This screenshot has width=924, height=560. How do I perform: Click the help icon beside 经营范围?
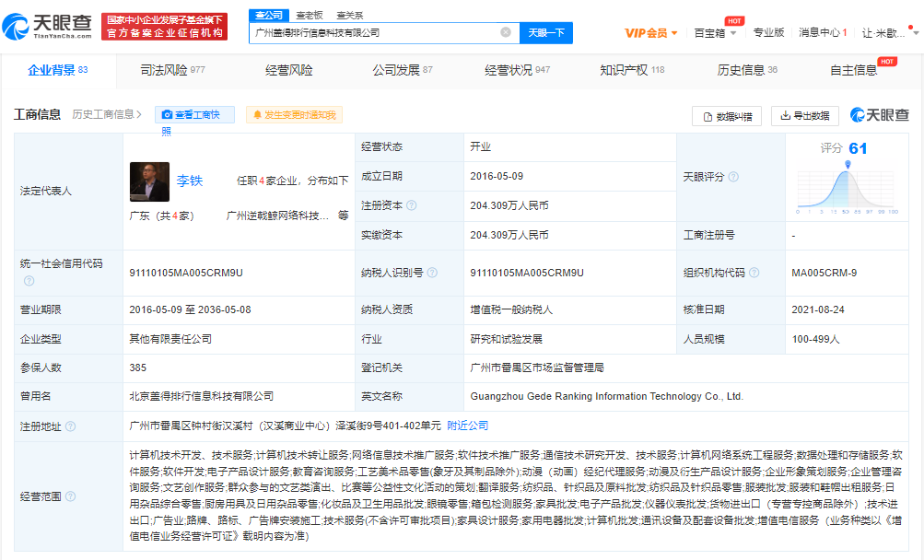pos(70,497)
